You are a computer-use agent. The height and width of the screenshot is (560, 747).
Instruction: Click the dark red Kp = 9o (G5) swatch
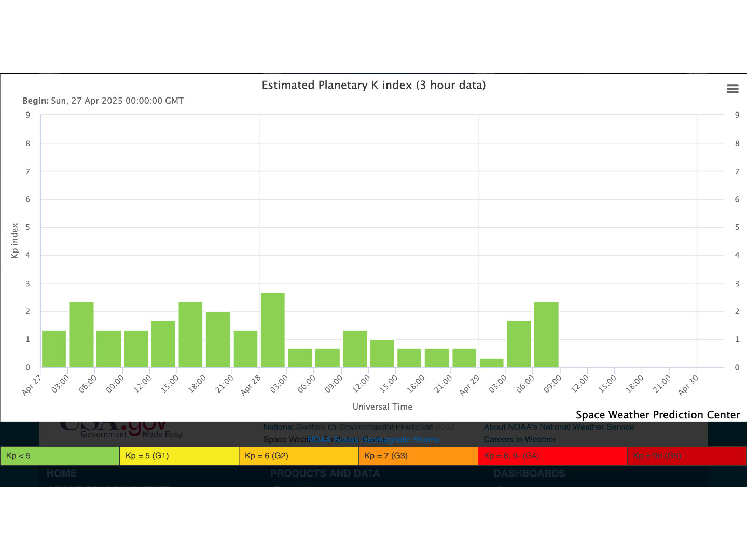click(x=686, y=456)
